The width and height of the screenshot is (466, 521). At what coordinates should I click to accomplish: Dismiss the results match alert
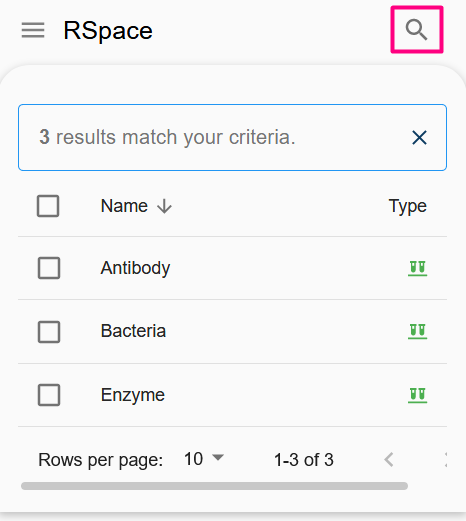tap(419, 138)
